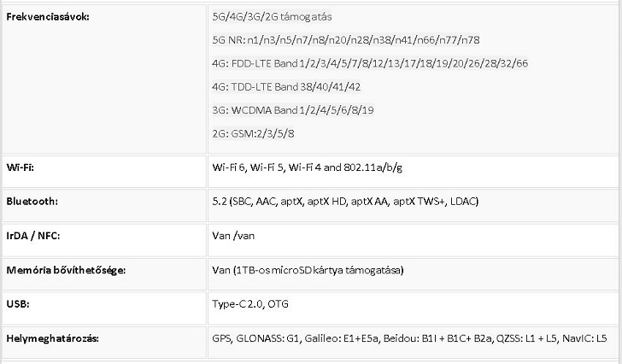This screenshot has height=364, width=622.
Task: Click the Type-C 2.0, OTG value
Action: coord(250,304)
